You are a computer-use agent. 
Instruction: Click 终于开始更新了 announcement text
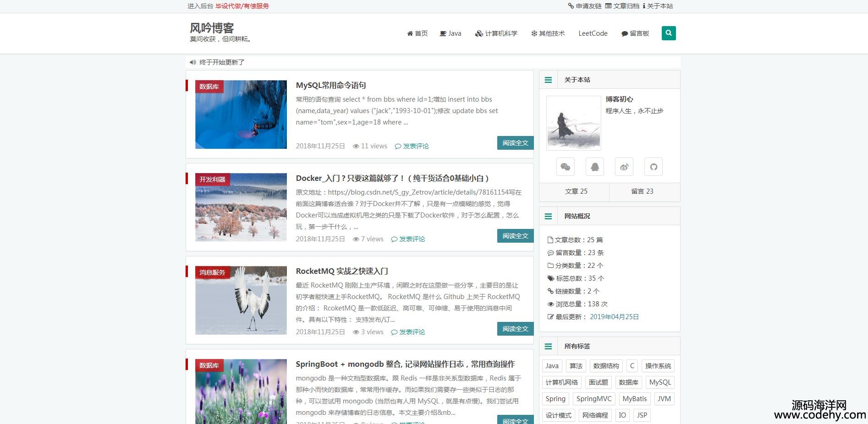pyautogui.click(x=222, y=62)
